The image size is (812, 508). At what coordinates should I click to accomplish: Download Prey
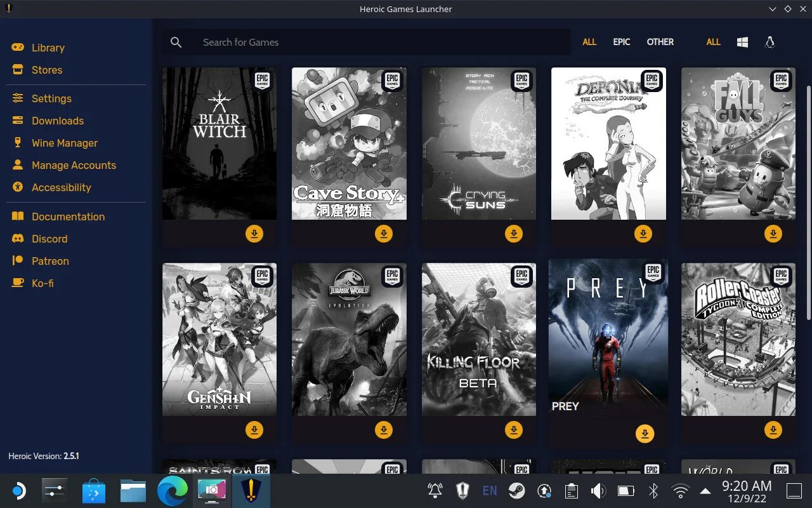(x=645, y=434)
